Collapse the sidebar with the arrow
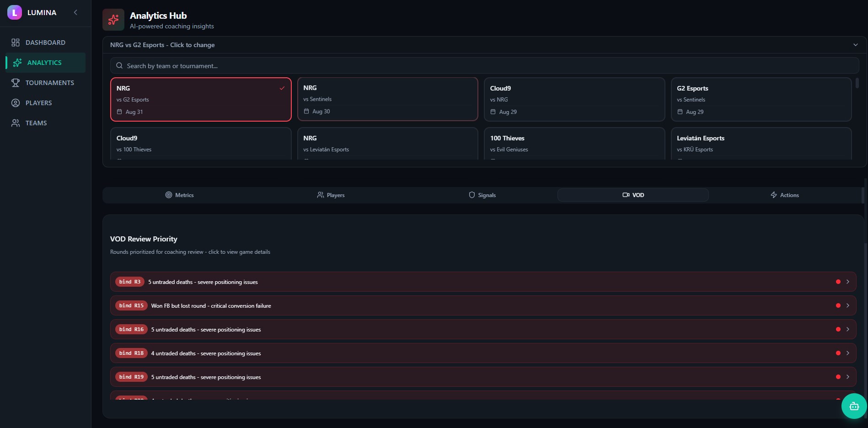The image size is (868, 428). click(x=75, y=12)
